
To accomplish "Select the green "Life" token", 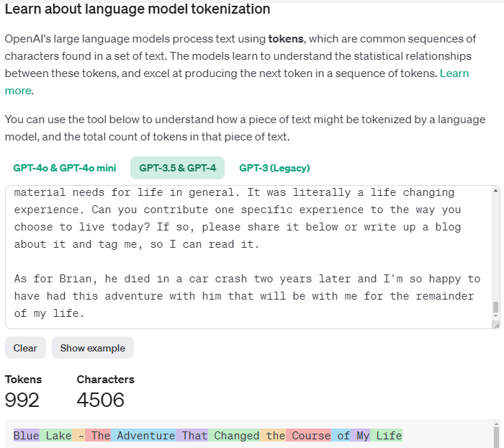I will tap(389, 435).
